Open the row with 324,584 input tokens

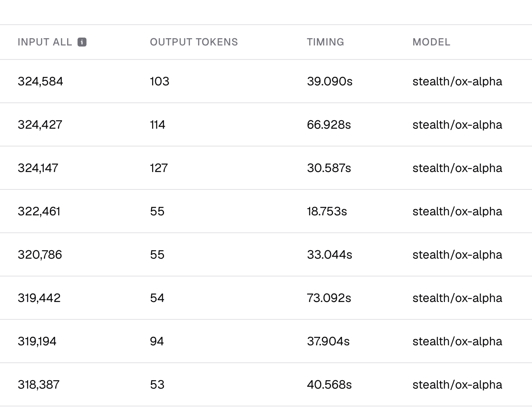pos(266,81)
